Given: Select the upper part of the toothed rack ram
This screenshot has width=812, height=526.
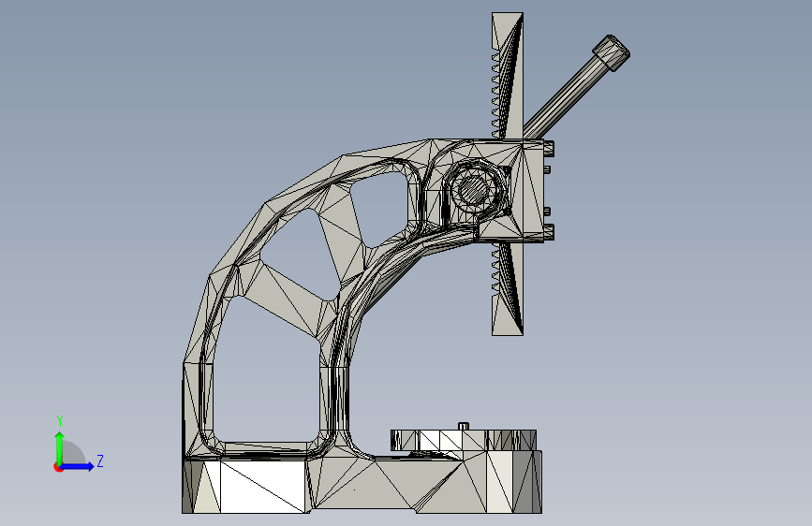Looking at the screenshot, I should tap(507, 76).
